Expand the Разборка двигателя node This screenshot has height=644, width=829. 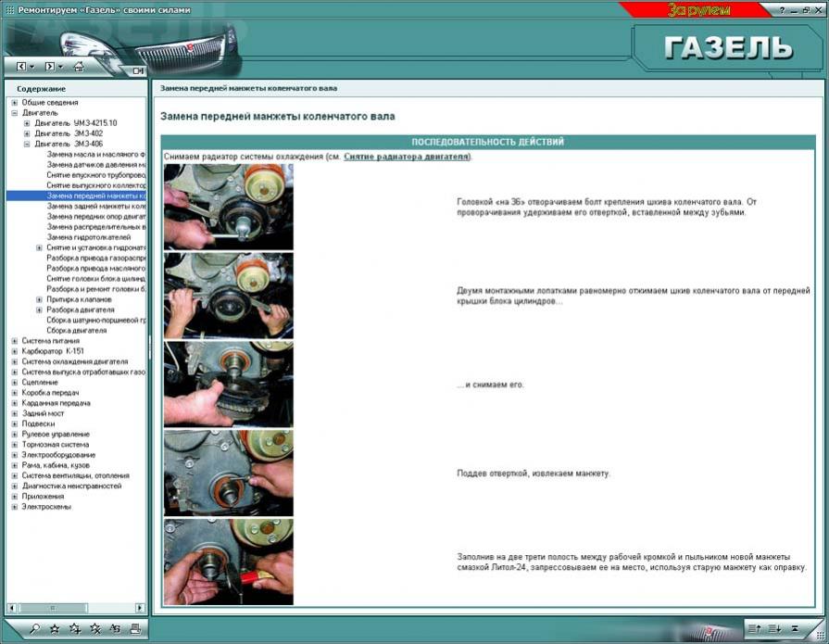click(39, 309)
